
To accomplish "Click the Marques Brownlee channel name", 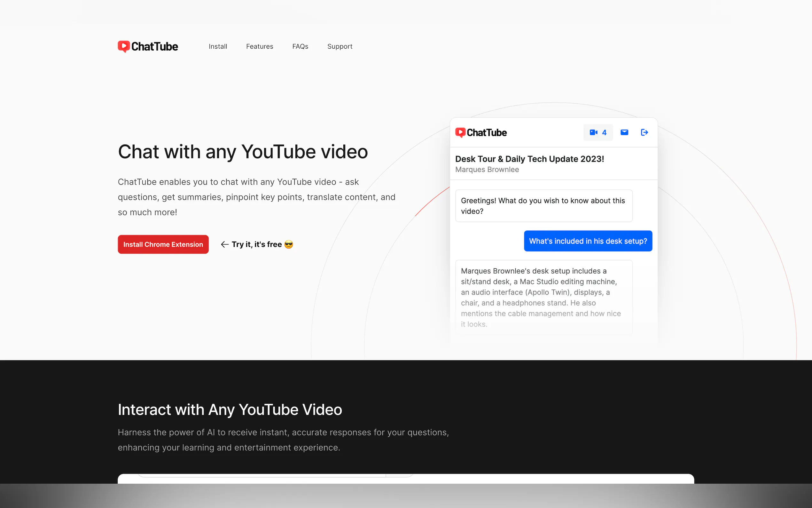I will 487,170.
